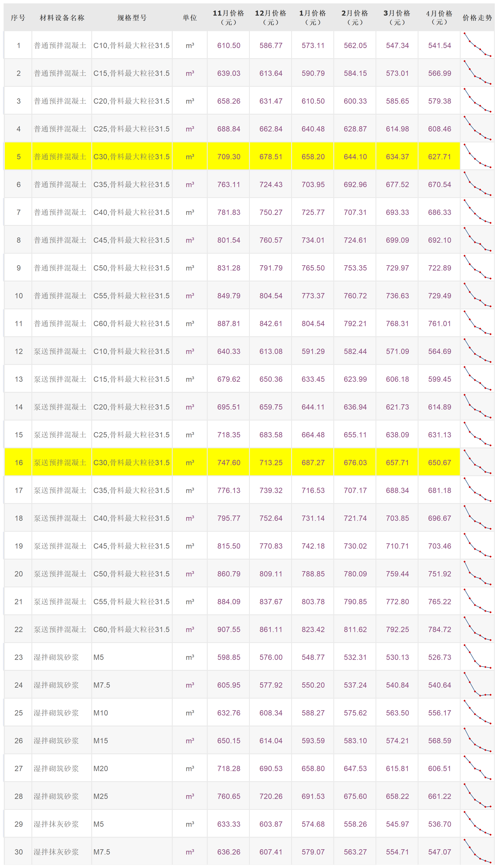Click the 价格走势 column header
The image size is (498, 868).
pyautogui.click(x=477, y=18)
